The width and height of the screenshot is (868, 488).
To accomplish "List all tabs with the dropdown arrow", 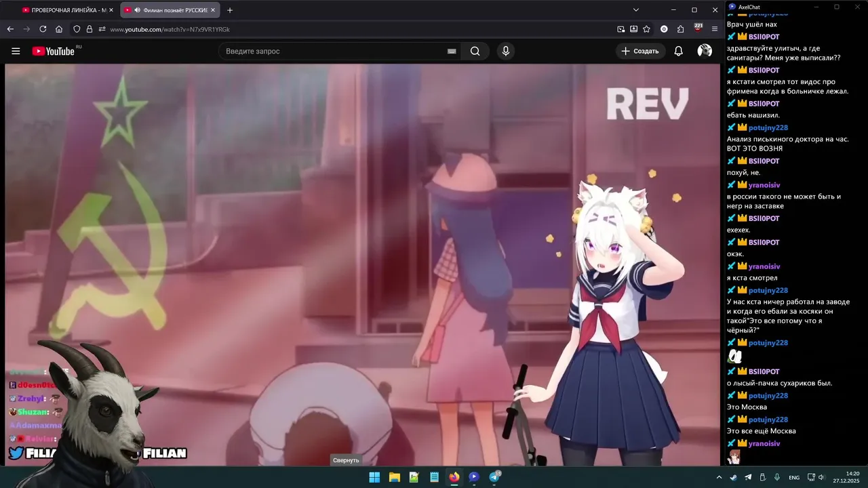I will 635,10.
